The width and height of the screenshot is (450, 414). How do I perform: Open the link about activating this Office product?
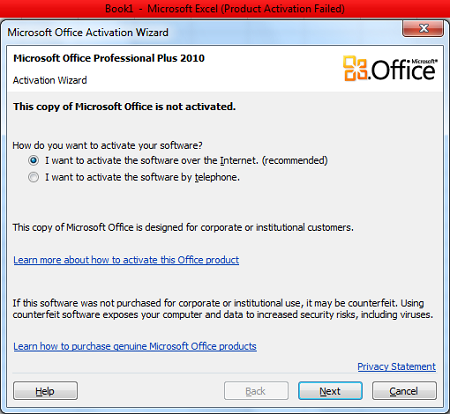126,260
